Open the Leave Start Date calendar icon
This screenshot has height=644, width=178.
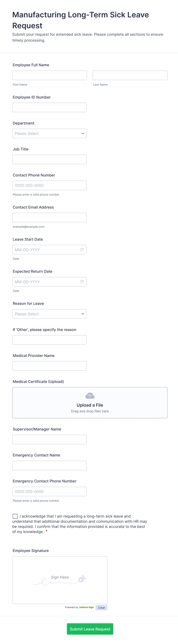pos(82,249)
